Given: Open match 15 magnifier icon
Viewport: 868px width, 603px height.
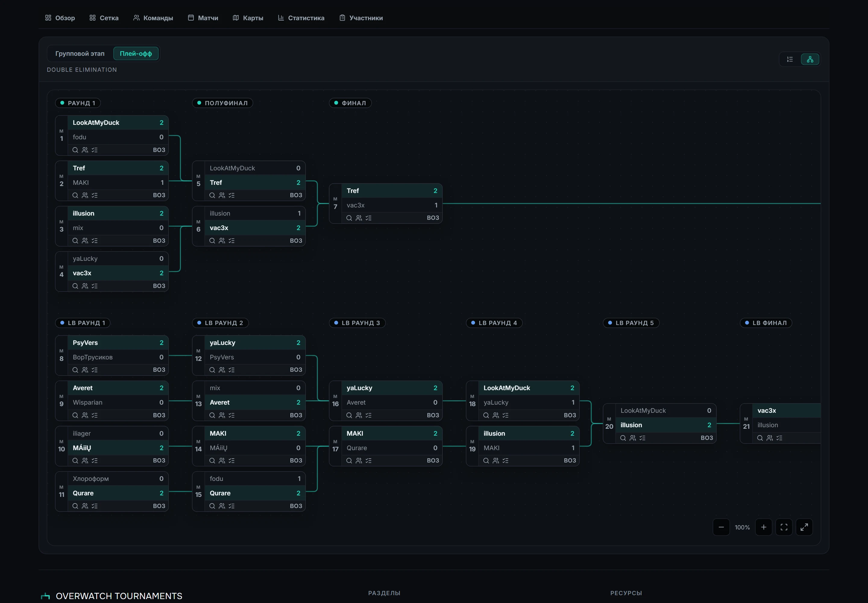Looking at the screenshot, I should 212,506.
